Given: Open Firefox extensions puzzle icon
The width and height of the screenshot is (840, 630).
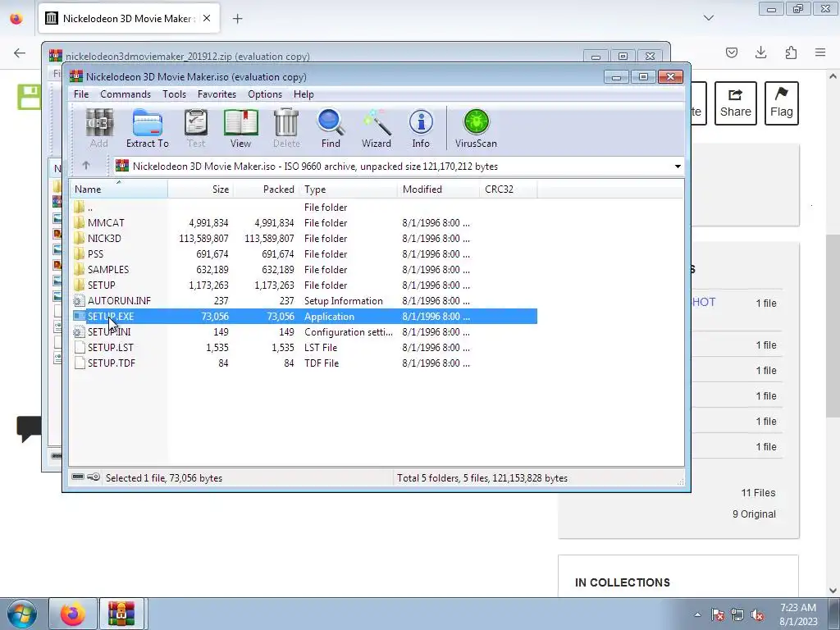Looking at the screenshot, I should pyautogui.click(x=791, y=52).
